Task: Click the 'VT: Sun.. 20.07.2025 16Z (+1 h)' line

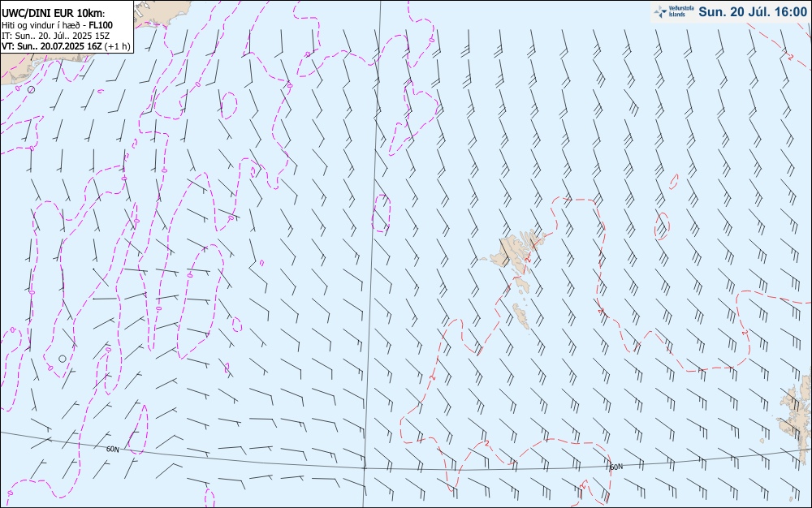Action: [x=65, y=46]
